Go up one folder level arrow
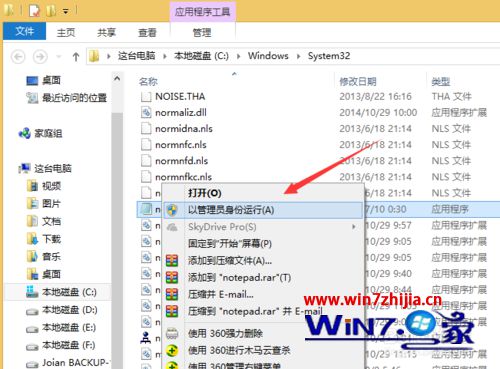The height and width of the screenshot is (369, 500). (x=76, y=57)
